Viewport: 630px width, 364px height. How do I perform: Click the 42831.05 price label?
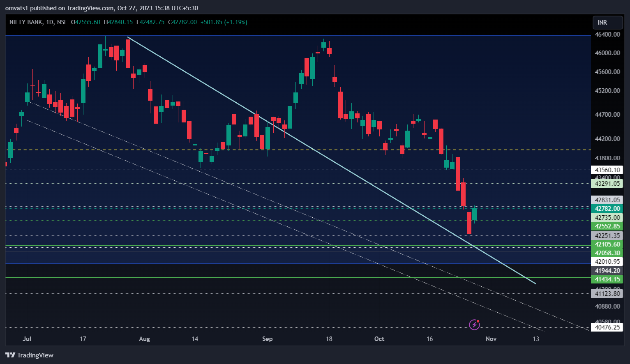pos(607,200)
